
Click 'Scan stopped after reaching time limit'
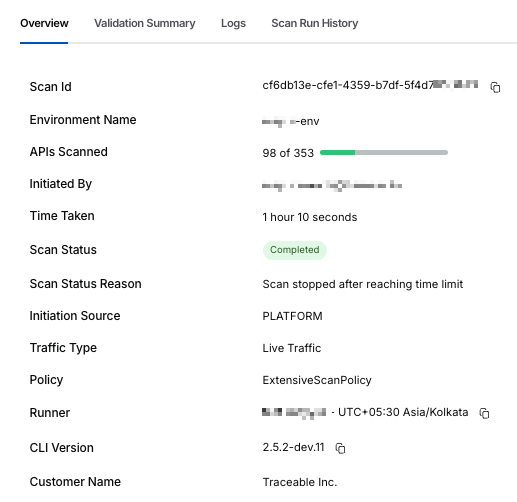coord(363,284)
